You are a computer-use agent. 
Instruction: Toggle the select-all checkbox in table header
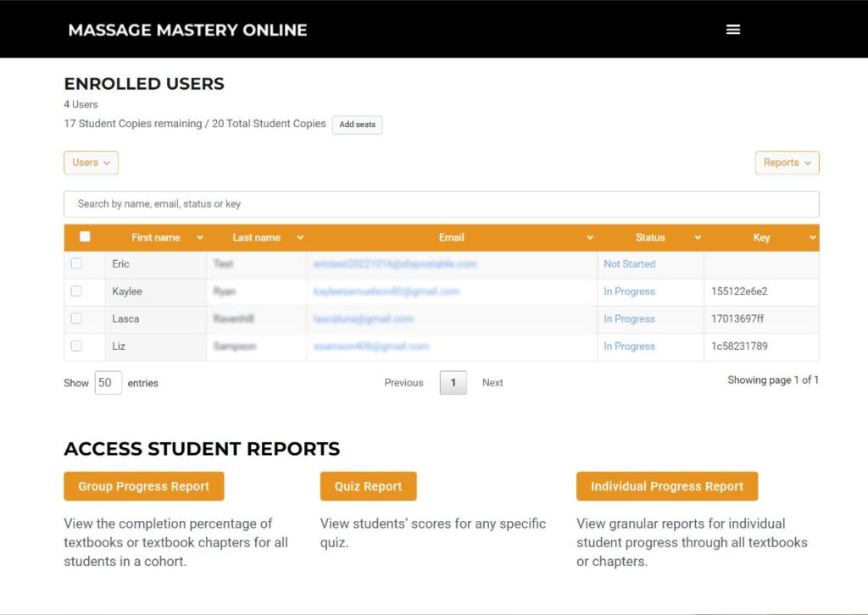coord(85,237)
